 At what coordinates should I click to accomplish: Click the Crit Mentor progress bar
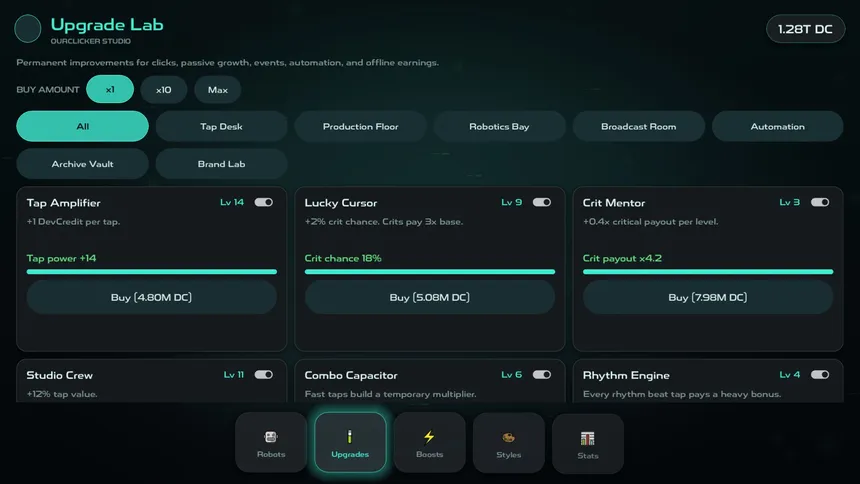[708, 272]
